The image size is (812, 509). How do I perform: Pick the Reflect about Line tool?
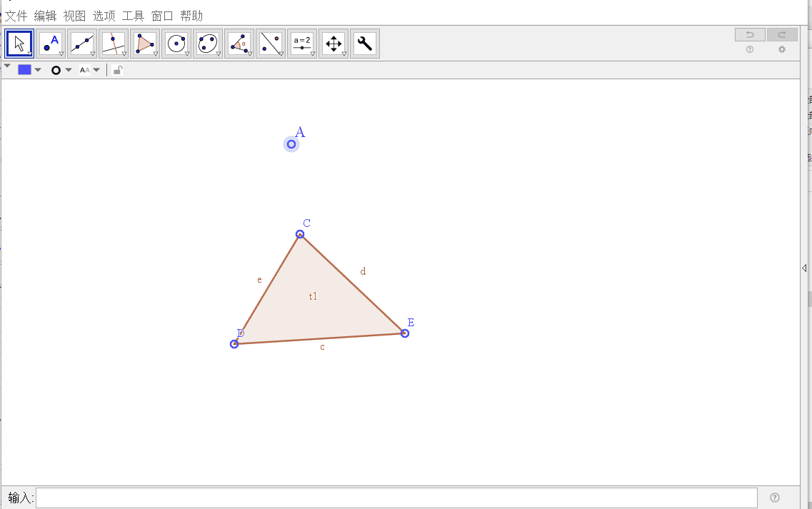271,44
